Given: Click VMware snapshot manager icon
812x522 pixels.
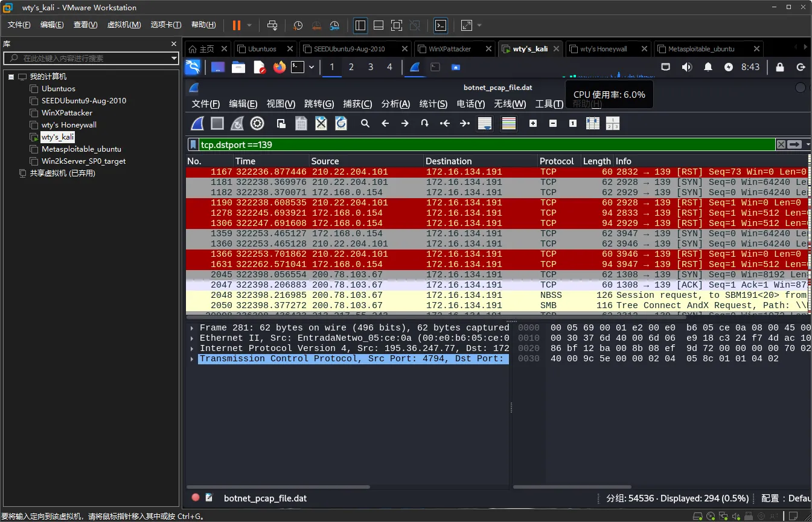Looking at the screenshot, I should [335, 25].
